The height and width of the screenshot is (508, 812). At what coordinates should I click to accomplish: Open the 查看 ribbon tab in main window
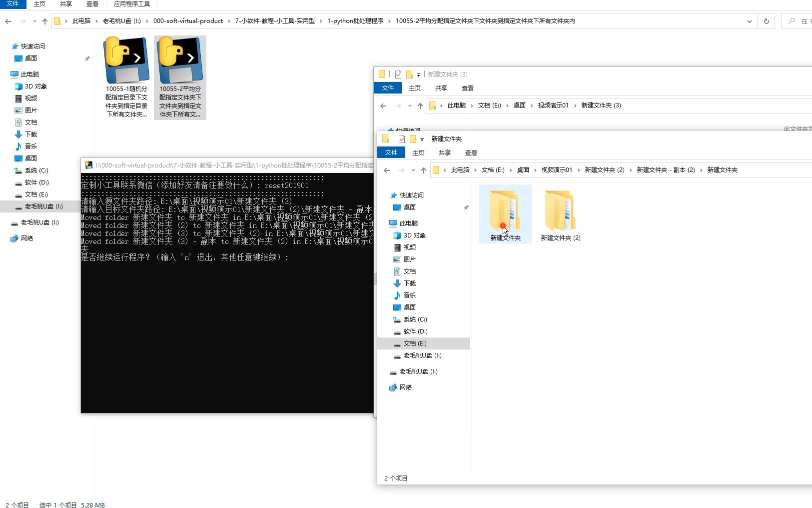pos(92,3)
